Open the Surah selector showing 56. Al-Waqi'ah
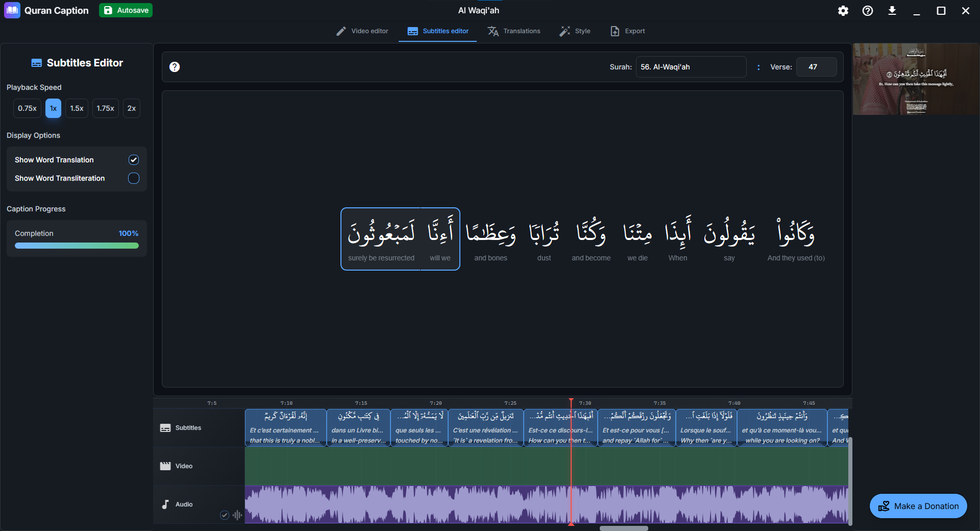Viewport: 980px width, 531px height. [x=691, y=66]
